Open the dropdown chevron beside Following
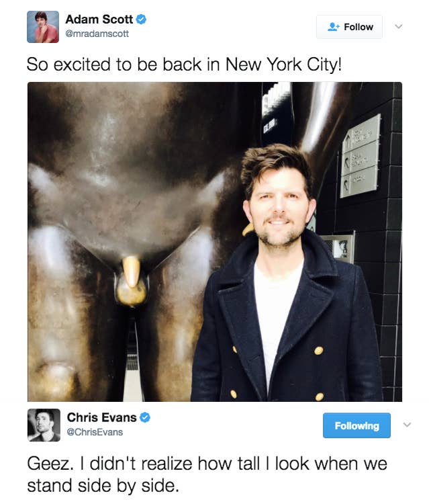The height and width of the screenshot is (504, 429). pyautogui.click(x=407, y=425)
